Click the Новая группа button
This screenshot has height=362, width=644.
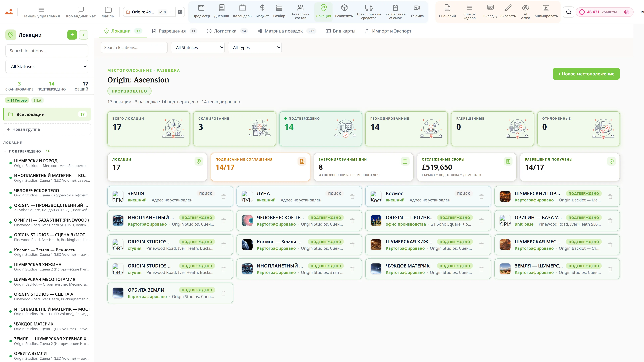pyautogui.click(x=47, y=129)
